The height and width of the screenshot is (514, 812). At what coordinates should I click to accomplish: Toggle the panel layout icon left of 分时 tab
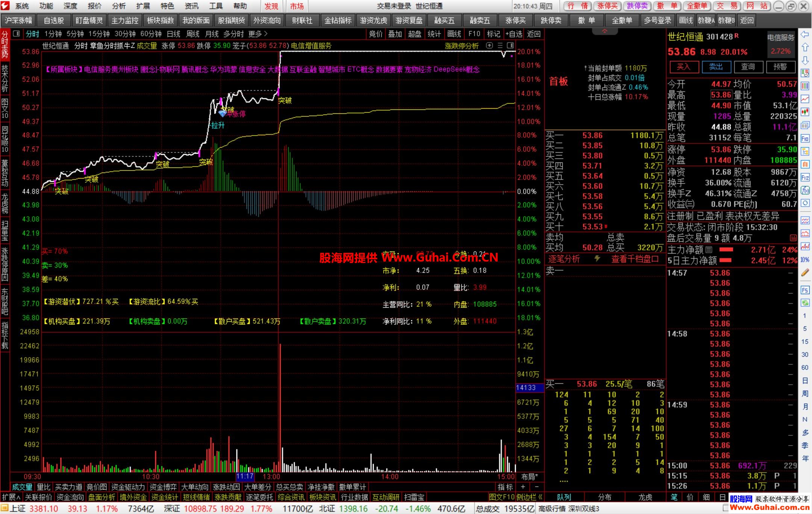tap(16, 34)
